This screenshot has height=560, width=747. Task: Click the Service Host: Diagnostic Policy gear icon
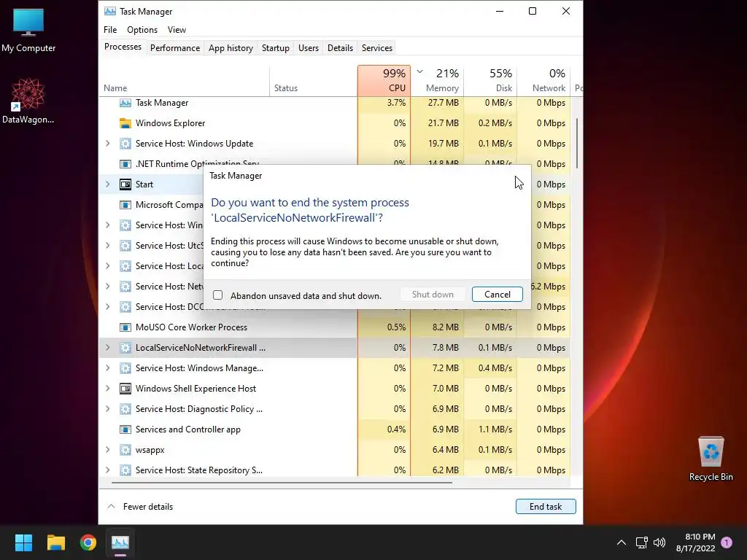coord(125,409)
